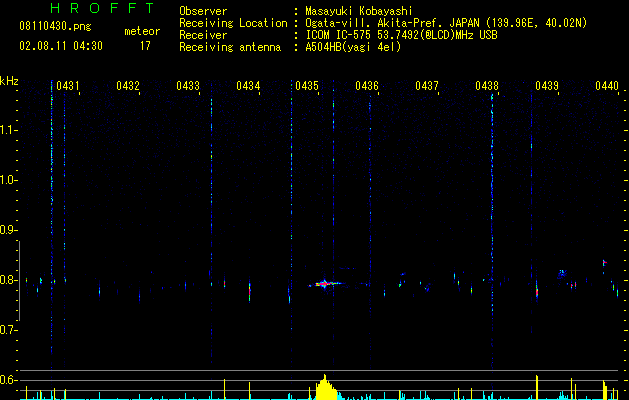
Task: Click the 1.0 kHz axis label
Action: click(x=8, y=180)
